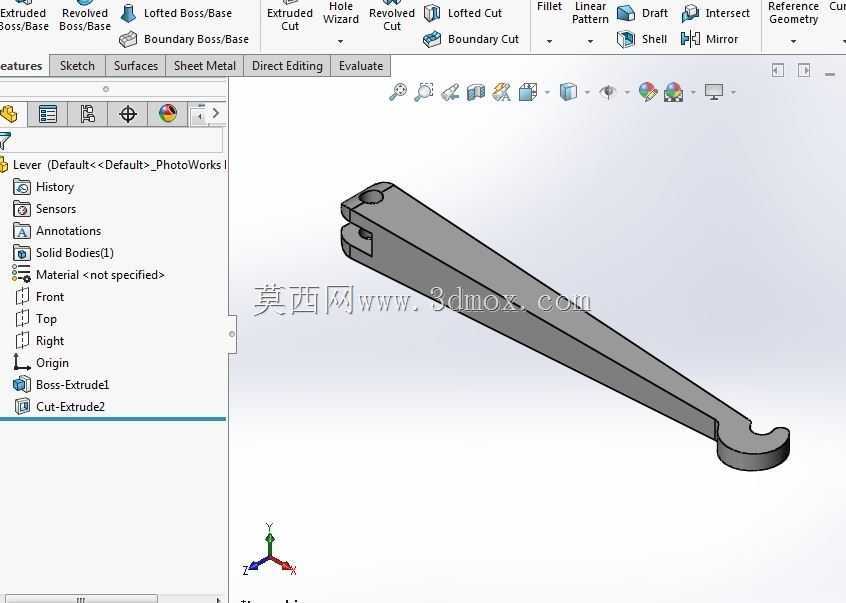Select the Boss-Extrude1 feature
846x603 pixels.
[x=62, y=385]
